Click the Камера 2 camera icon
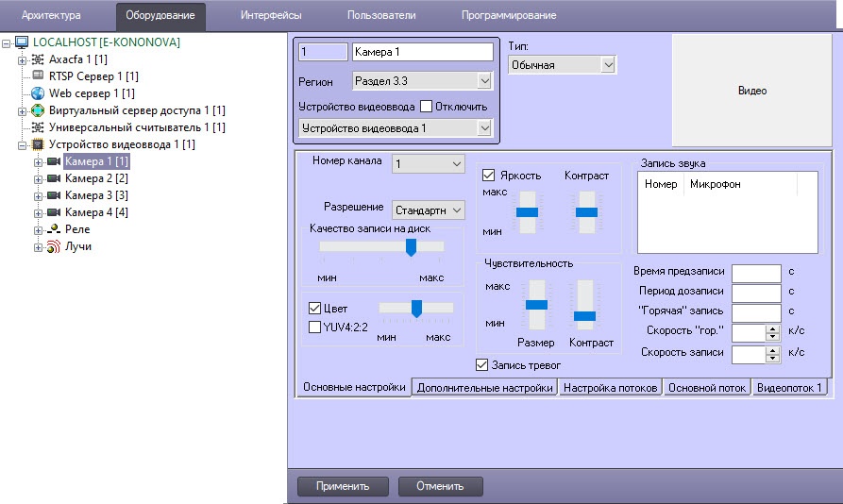Screen dimensions: 843x504 click(54, 178)
